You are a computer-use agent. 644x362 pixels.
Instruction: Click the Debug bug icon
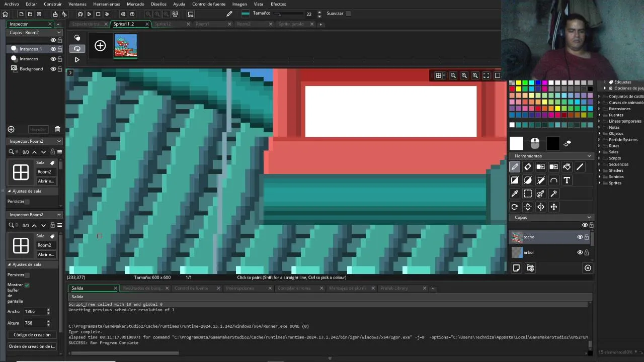pos(79,14)
